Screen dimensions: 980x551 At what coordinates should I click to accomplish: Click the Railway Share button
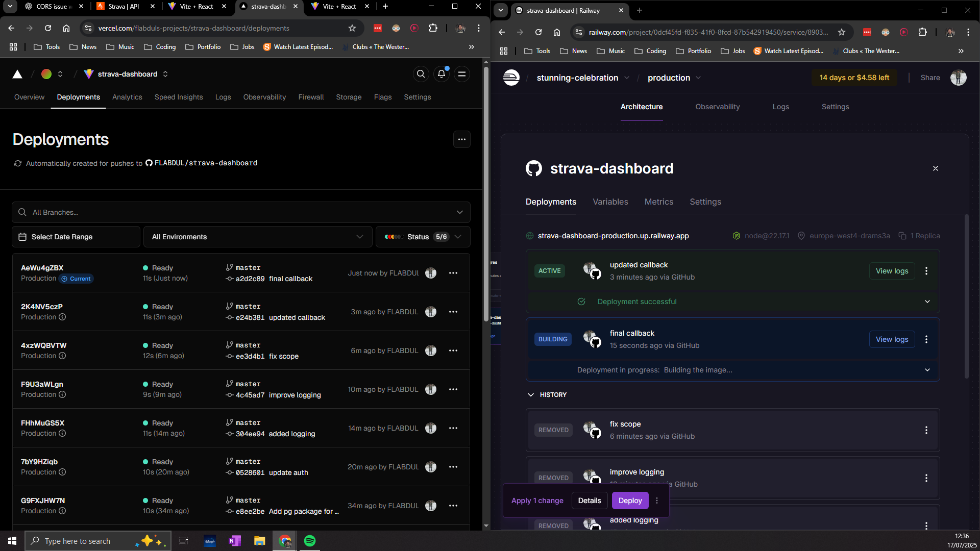pyautogui.click(x=930, y=78)
